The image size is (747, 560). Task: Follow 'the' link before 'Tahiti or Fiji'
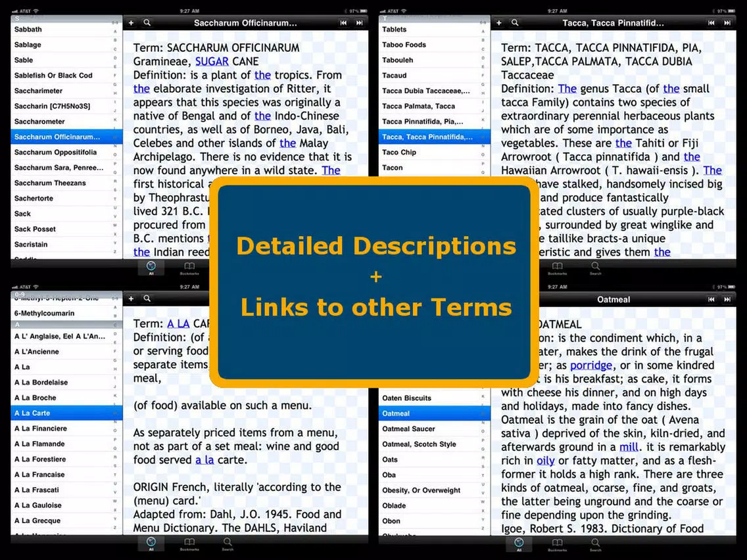[x=623, y=143]
